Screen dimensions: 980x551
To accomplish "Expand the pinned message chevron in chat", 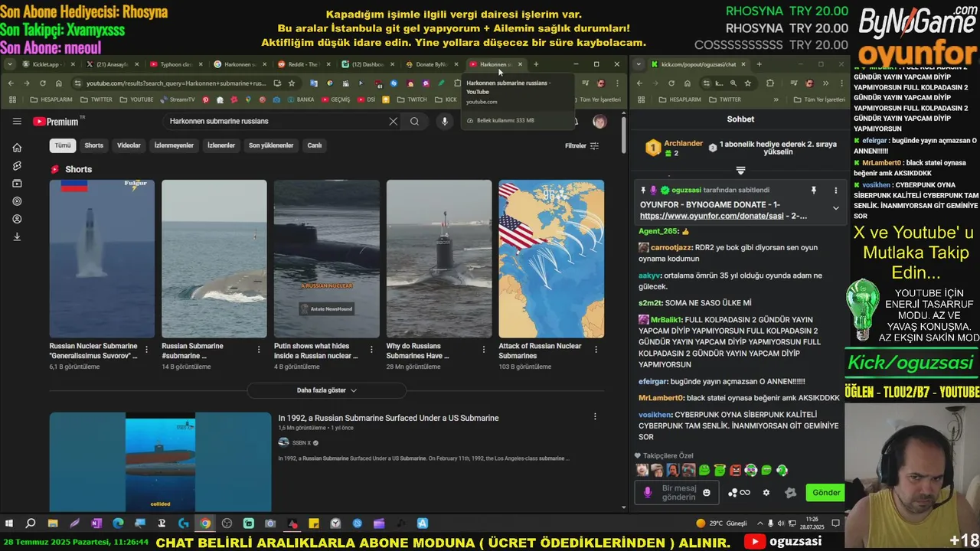I will 836,208.
